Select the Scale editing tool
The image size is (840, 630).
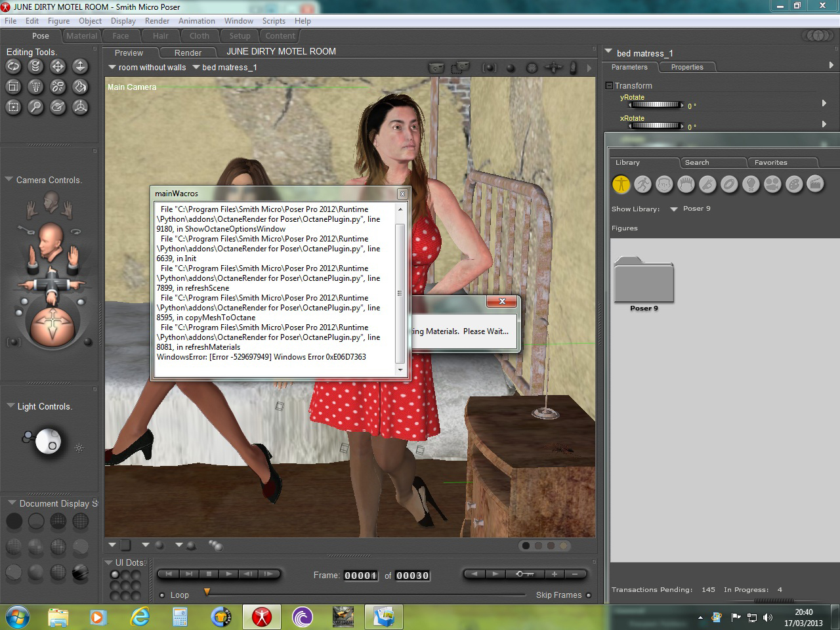click(13, 86)
